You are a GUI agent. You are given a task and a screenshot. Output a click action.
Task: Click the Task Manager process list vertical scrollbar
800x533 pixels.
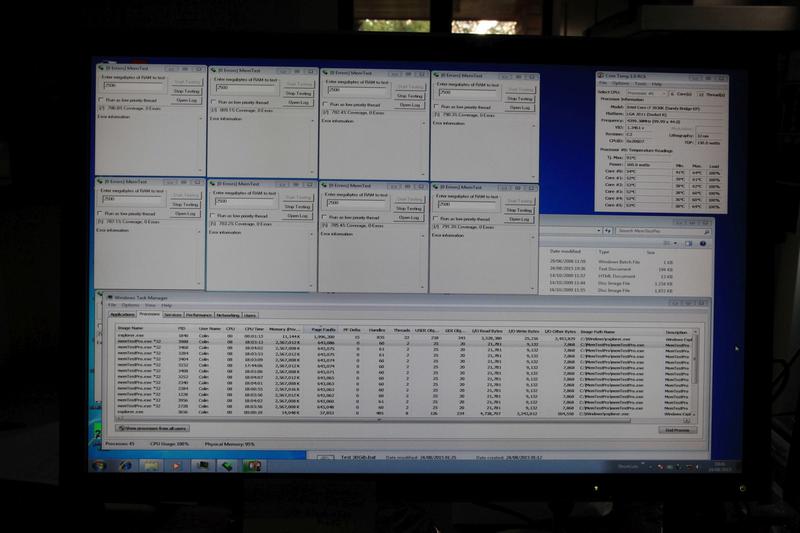pos(695,375)
